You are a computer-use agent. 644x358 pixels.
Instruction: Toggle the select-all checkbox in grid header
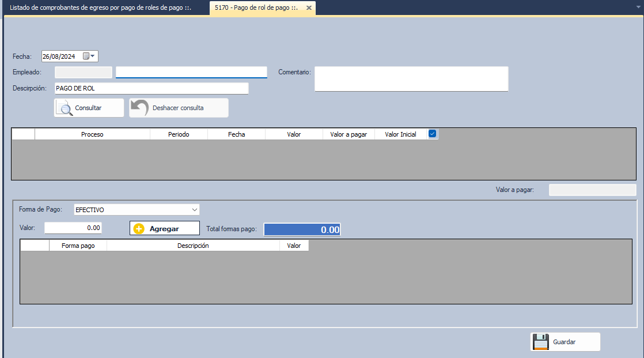[433, 134]
